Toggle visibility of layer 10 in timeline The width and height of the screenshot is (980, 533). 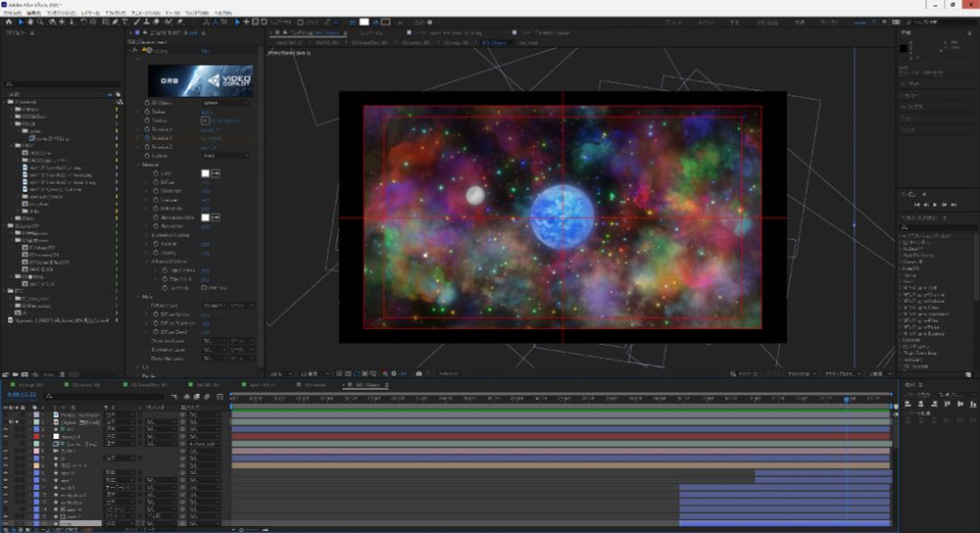(6, 480)
